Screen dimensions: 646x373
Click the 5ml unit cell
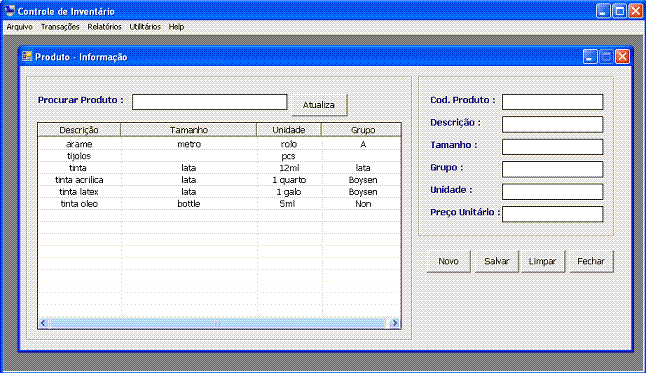(x=289, y=204)
